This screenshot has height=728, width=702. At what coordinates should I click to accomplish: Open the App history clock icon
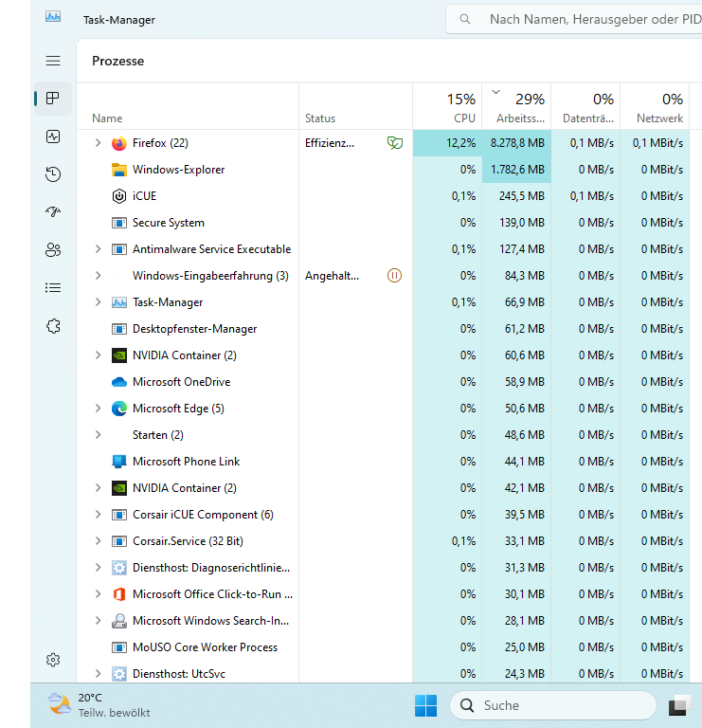[x=53, y=174]
